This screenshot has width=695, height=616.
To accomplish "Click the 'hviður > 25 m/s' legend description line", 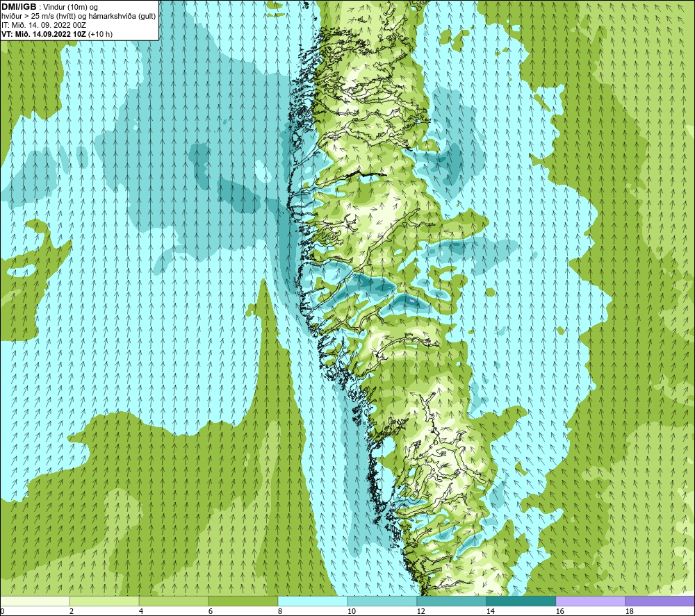I will [x=79, y=17].
